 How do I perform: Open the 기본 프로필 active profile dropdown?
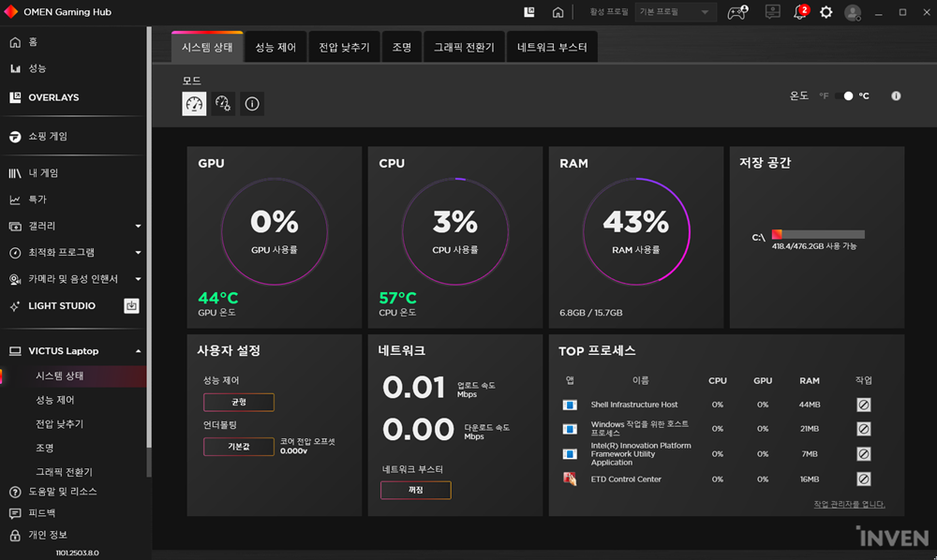coord(676,12)
